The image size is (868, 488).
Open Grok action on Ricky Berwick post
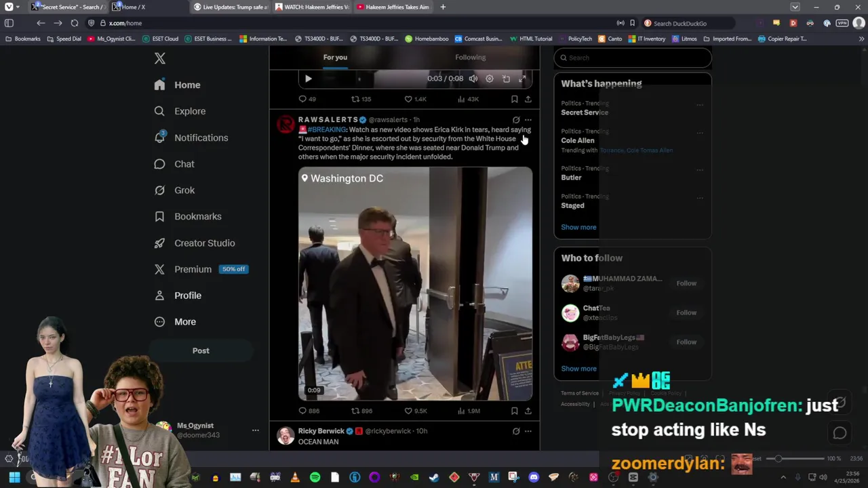516,431
